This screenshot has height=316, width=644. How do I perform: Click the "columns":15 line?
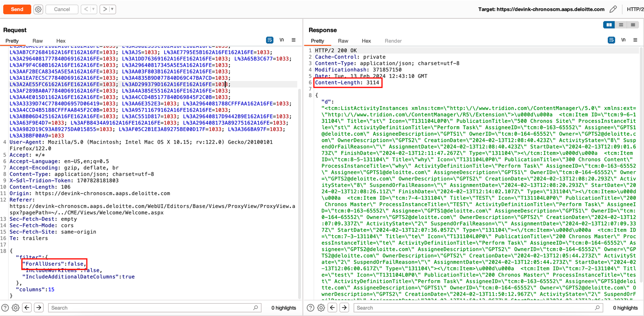coord(35,290)
